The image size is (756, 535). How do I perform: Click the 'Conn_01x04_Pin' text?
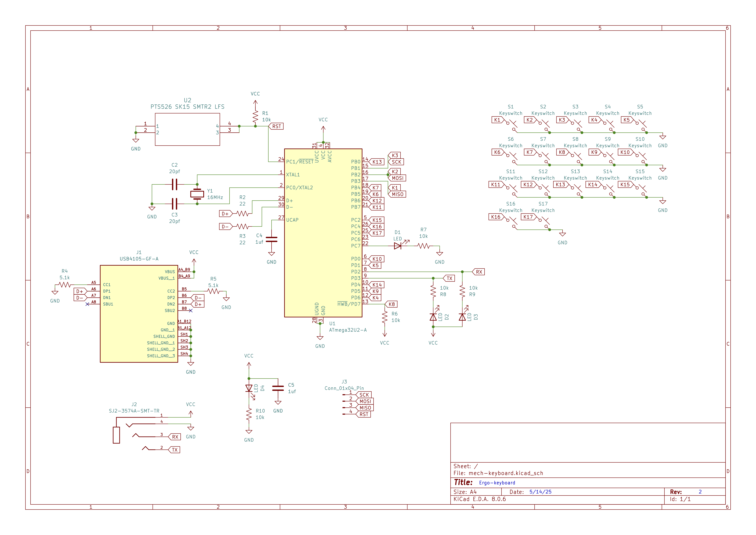click(x=344, y=388)
